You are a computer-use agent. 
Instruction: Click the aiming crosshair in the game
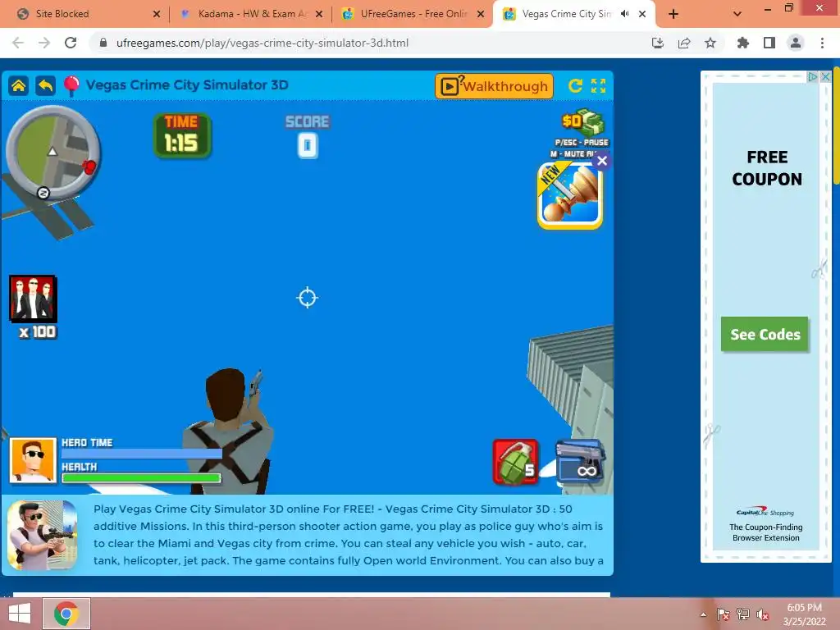click(308, 297)
